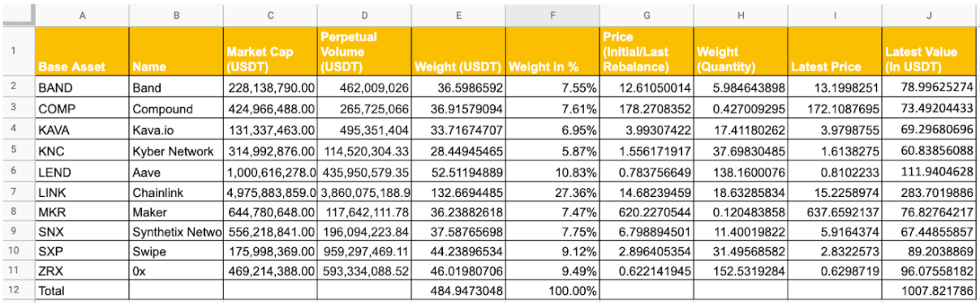Select column J header
Screen dimensions: 980x303
click(x=930, y=15)
